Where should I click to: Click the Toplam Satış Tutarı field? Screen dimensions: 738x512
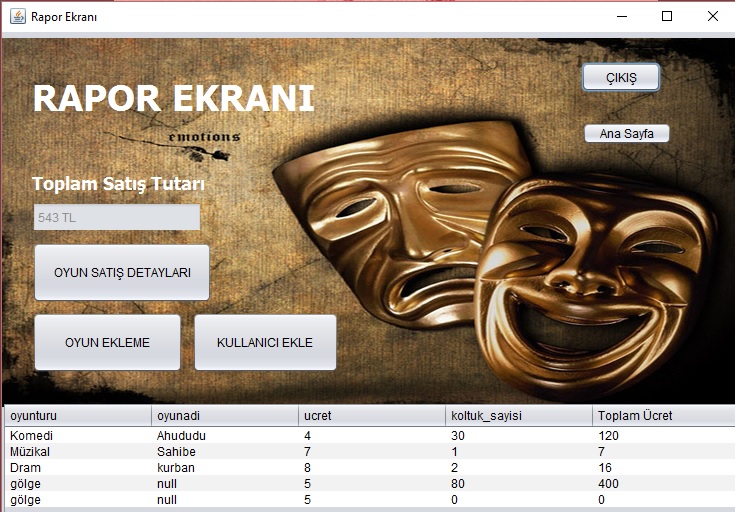[116, 218]
